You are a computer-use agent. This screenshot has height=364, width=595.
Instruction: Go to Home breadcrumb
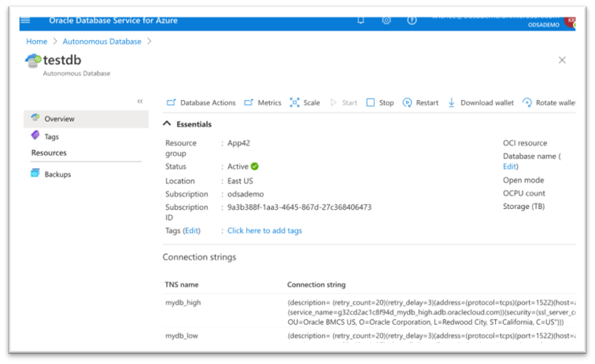coord(37,42)
